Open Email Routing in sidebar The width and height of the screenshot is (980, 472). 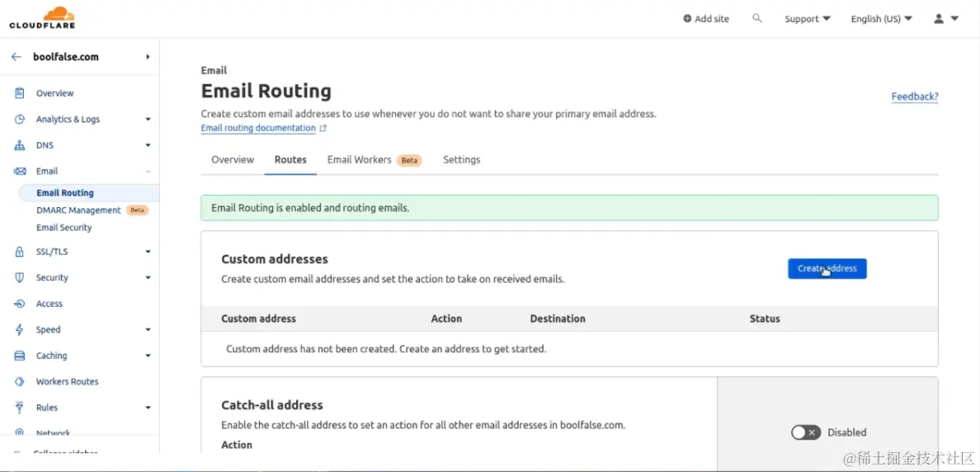(65, 193)
